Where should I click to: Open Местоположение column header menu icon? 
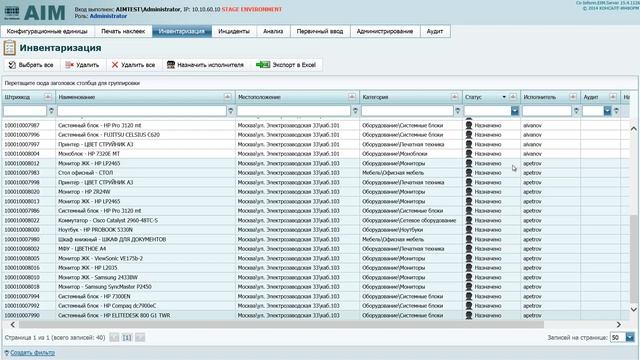(352, 97)
